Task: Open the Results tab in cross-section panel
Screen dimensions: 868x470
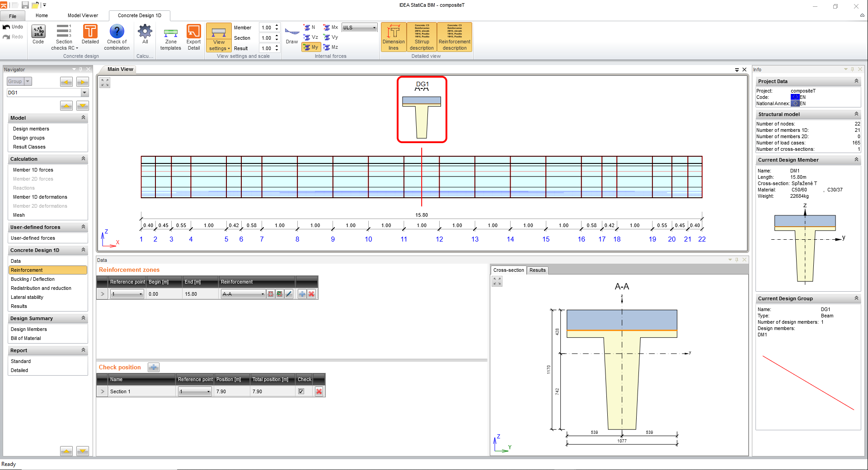Action: pos(537,270)
